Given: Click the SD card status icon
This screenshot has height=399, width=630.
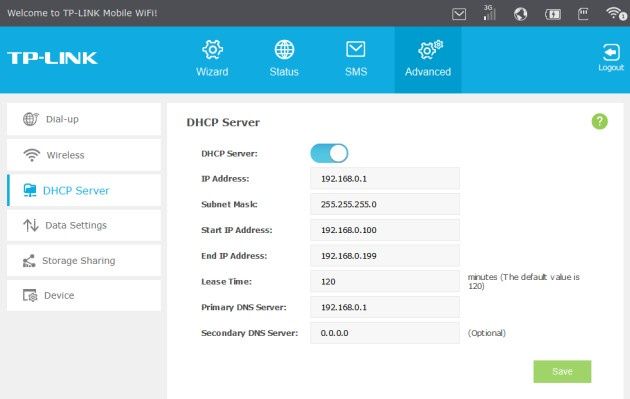Looking at the screenshot, I should pyautogui.click(x=583, y=14).
